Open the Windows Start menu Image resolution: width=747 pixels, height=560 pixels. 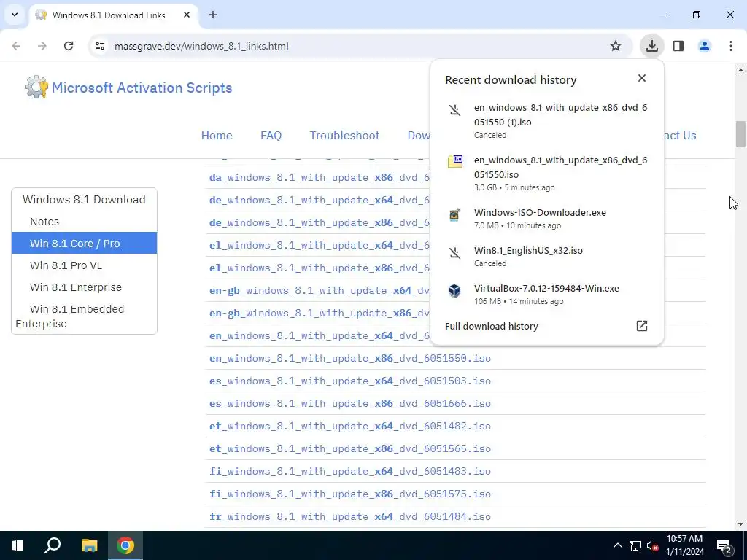18,545
